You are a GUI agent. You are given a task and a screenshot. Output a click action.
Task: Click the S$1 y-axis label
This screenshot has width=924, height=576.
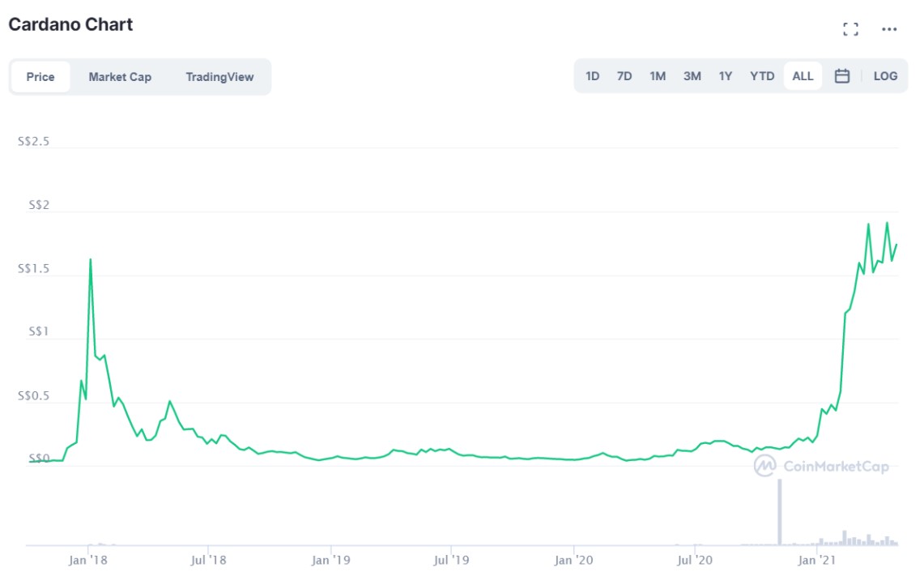point(39,332)
